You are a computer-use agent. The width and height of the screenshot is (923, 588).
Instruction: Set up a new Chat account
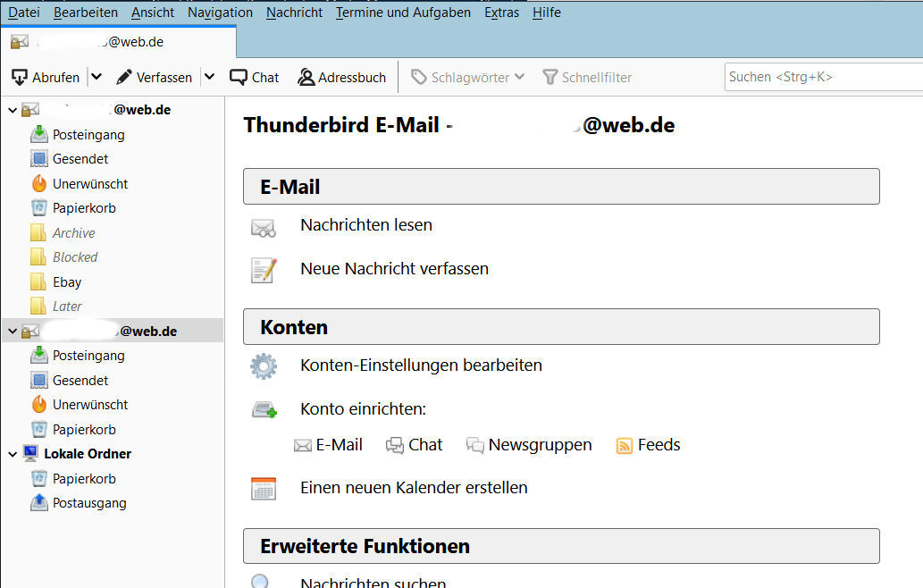click(414, 445)
